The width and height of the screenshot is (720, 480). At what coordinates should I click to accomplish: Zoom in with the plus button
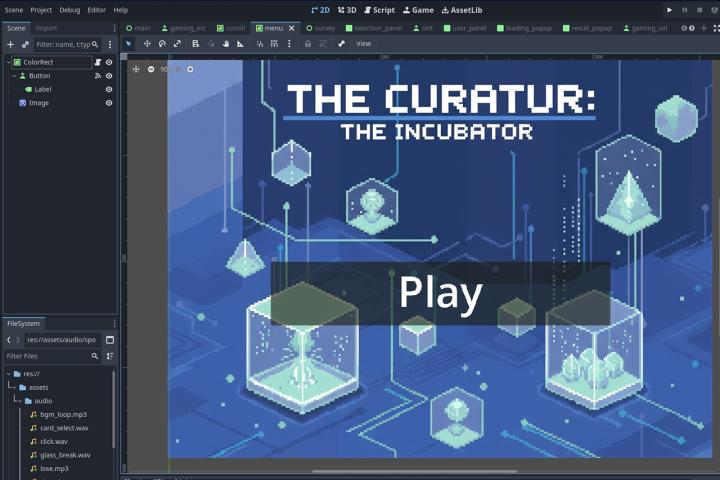tap(190, 69)
